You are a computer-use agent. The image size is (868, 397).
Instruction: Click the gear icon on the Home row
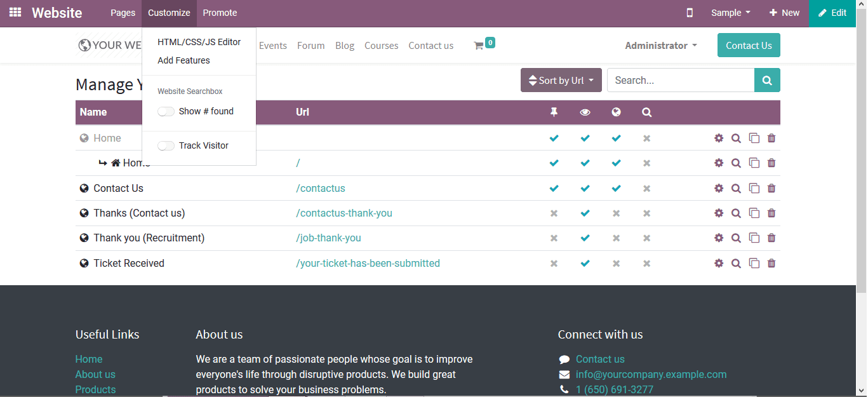click(x=718, y=138)
